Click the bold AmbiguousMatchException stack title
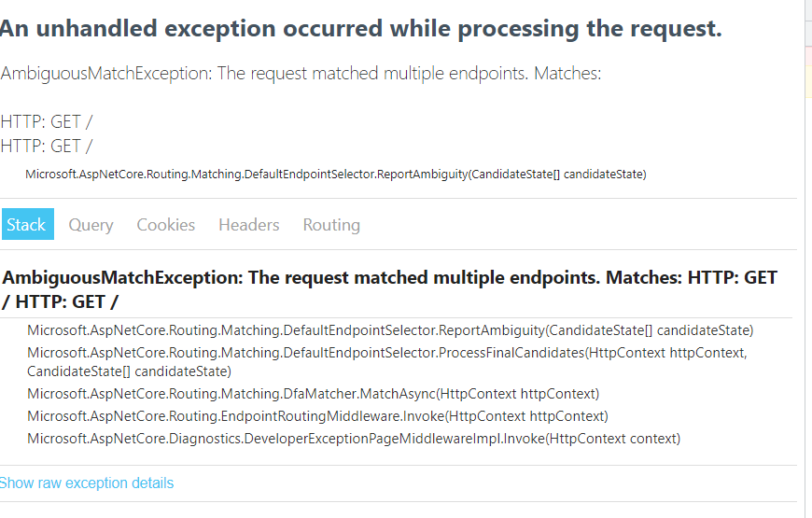The image size is (812, 518). (389, 289)
